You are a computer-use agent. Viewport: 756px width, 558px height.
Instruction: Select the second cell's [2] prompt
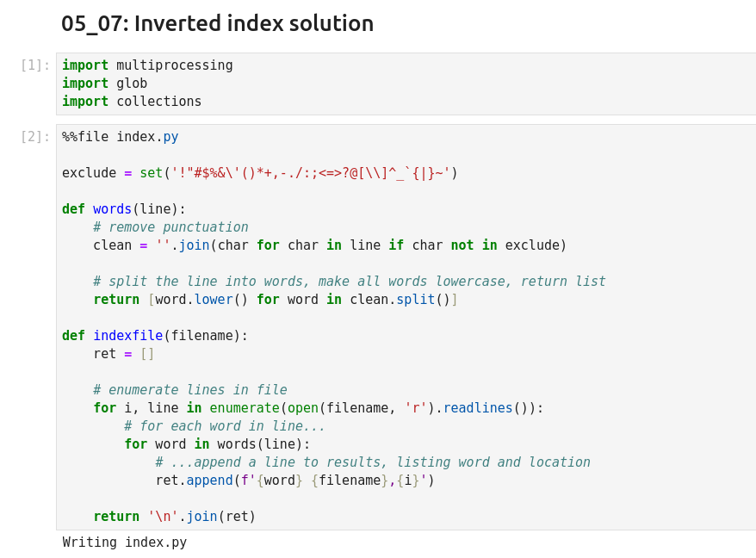pos(34,137)
